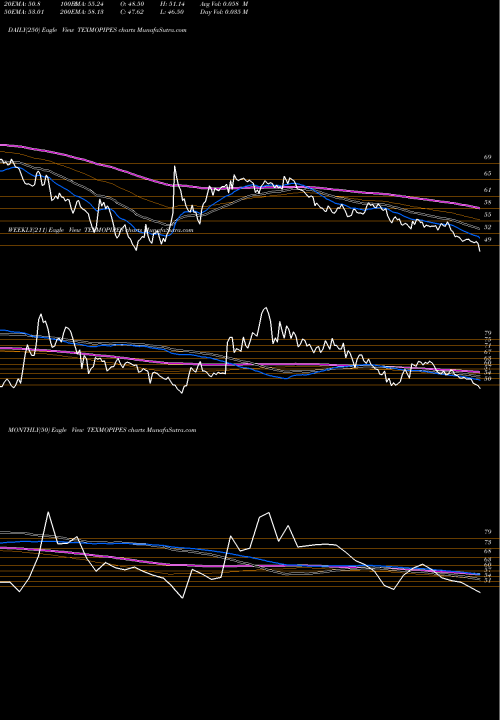Viewport: 500px width, 720px height.
Task: Click the 69 price label on daily chart
Action: [x=487, y=157]
